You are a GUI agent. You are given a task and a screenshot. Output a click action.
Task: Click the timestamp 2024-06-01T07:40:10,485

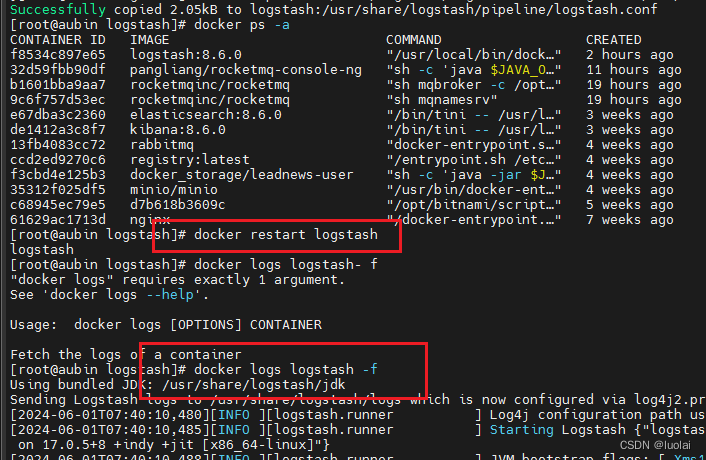pyautogui.click(x=110, y=430)
